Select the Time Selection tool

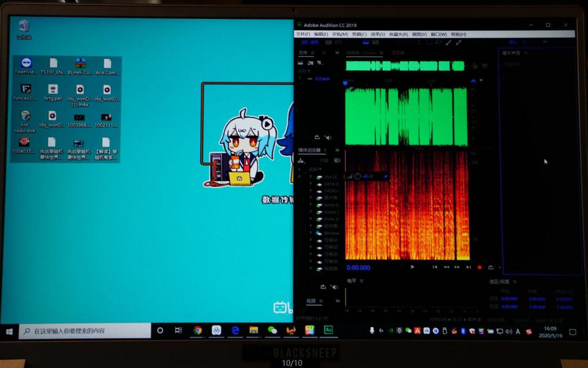pos(418,42)
